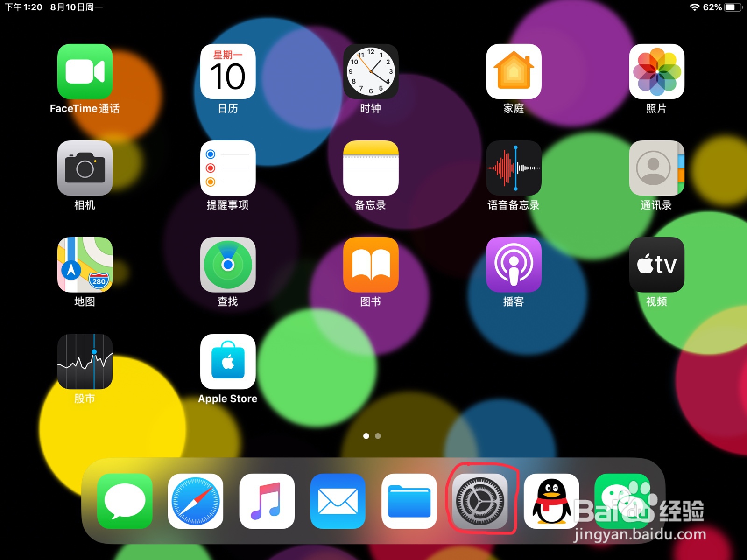
Task: Open the Apple Store app
Action: coord(228,362)
